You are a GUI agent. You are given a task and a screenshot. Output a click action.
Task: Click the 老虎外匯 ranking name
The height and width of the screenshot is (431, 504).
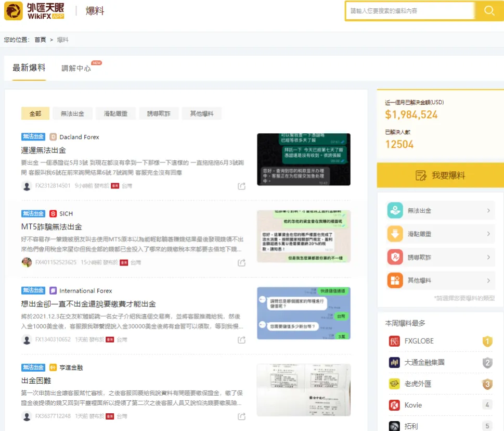[x=418, y=384]
